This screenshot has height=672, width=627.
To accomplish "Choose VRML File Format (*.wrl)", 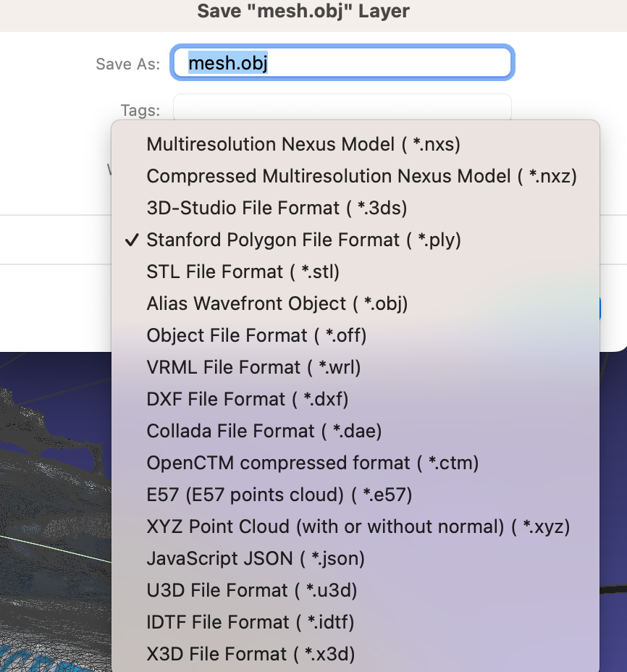I will [x=253, y=367].
